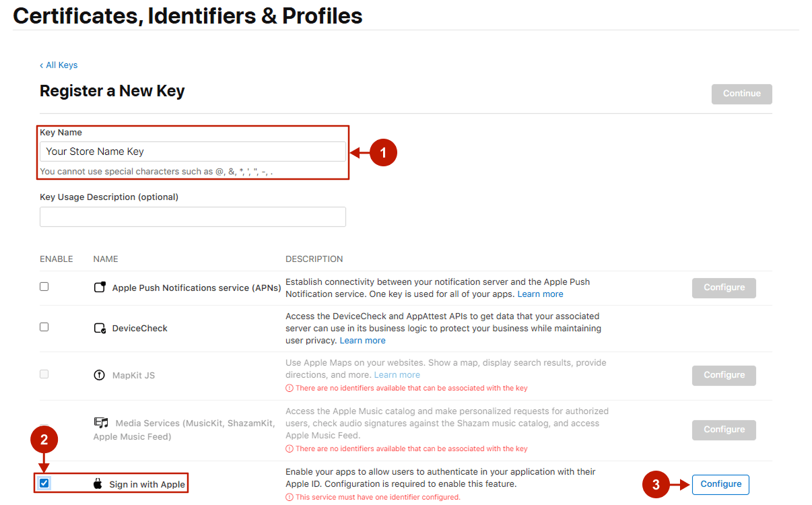This screenshot has height=505, width=812.
Task: Click the MapKit JS compass icon
Action: pos(100,375)
